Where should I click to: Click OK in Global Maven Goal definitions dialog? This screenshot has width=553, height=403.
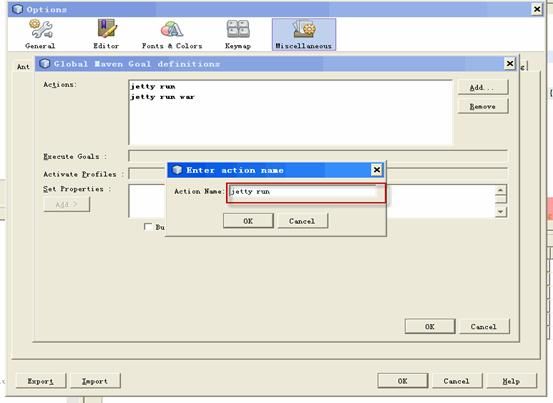[430, 326]
